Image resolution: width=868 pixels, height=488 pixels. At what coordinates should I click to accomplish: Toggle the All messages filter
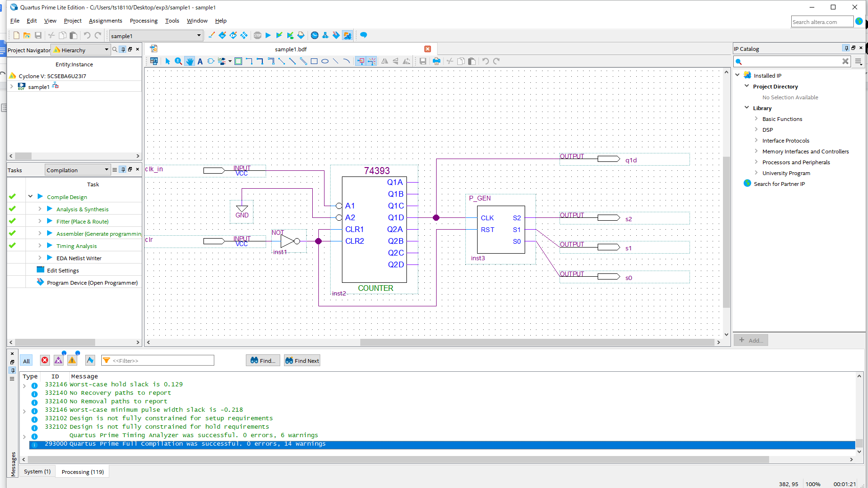click(x=26, y=361)
